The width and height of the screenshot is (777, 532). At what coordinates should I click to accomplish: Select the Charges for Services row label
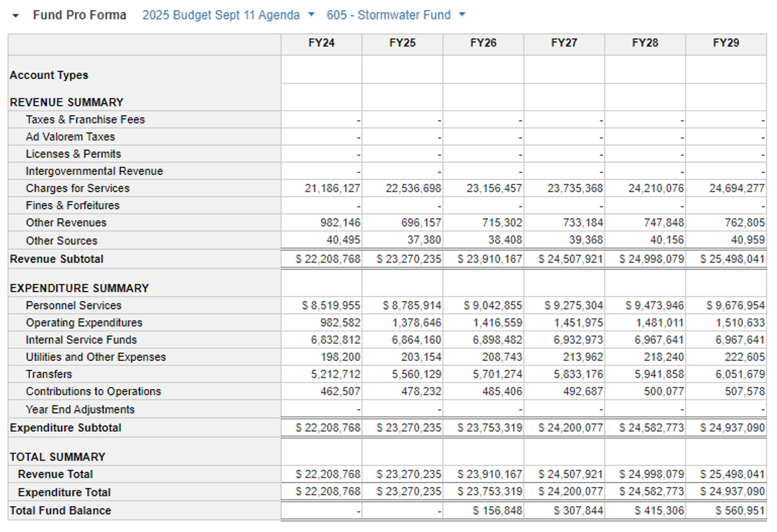tap(78, 188)
